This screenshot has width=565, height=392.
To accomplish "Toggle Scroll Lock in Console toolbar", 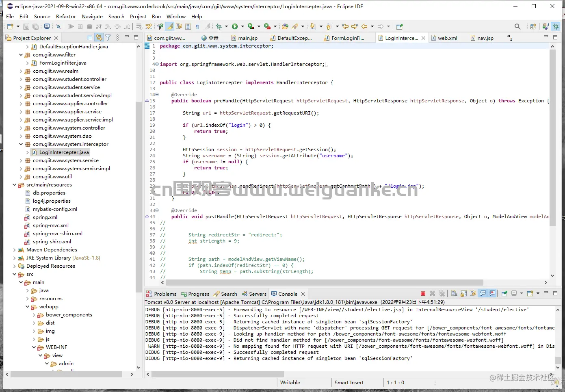I will coord(463,294).
